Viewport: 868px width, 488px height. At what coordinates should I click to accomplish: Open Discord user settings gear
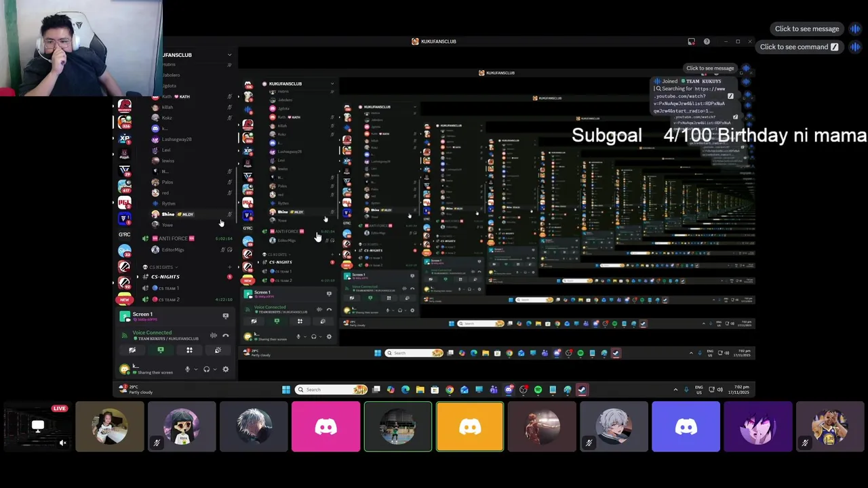(226, 369)
